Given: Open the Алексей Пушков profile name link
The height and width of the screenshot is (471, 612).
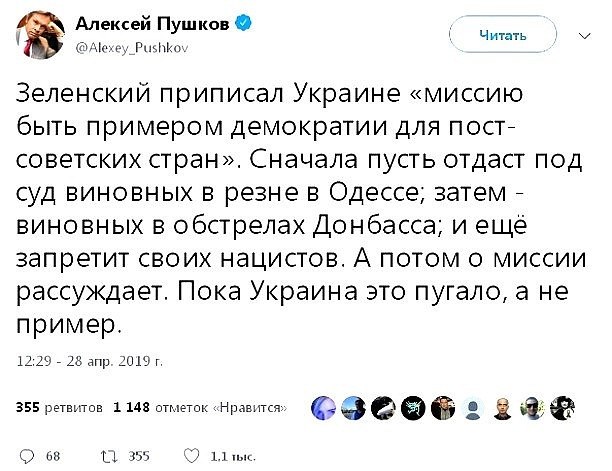Looking at the screenshot, I should click(x=152, y=24).
